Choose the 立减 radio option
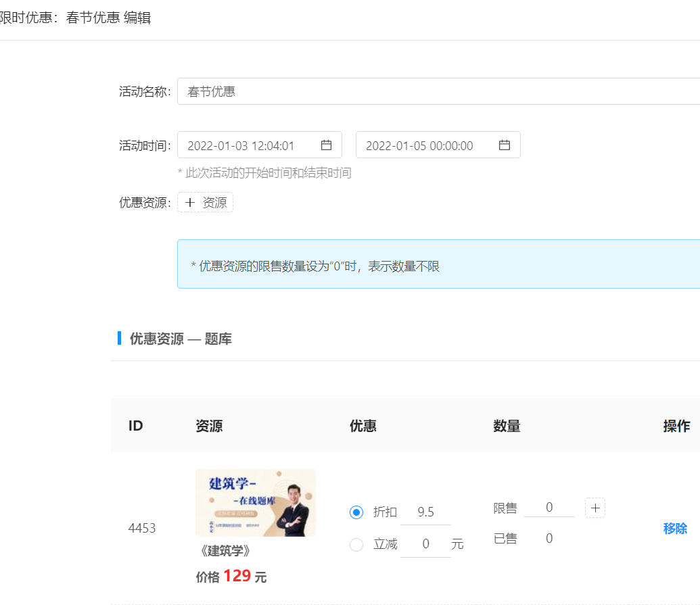The image size is (700, 605). coord(356,544)
